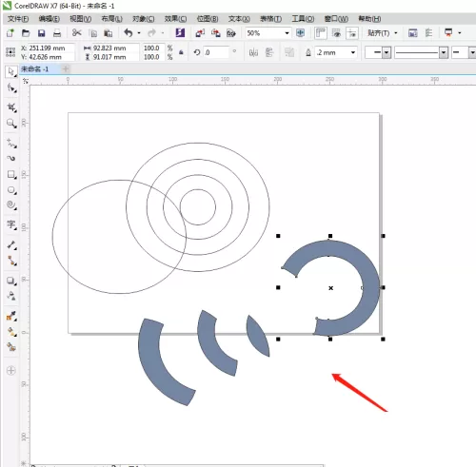Click the Object Origin reference grid
Image resolution: width=476 pixels, height=467 pixels.
click(10, 52)
